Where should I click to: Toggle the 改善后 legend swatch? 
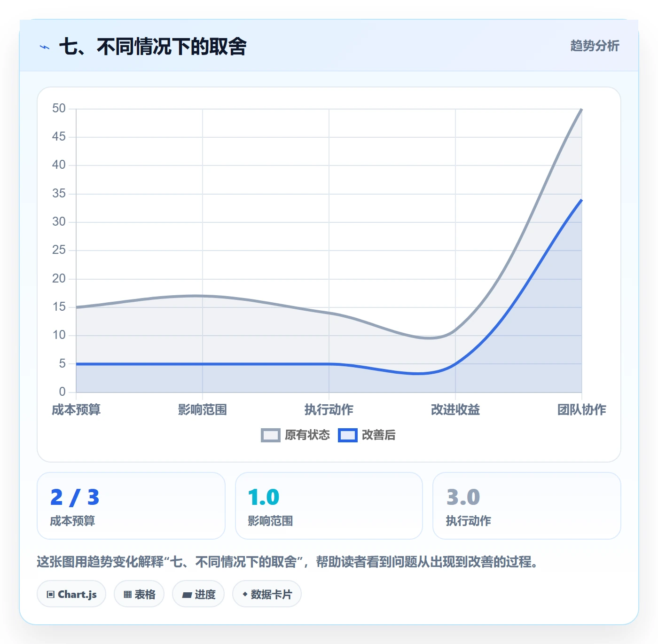point(348,435)
